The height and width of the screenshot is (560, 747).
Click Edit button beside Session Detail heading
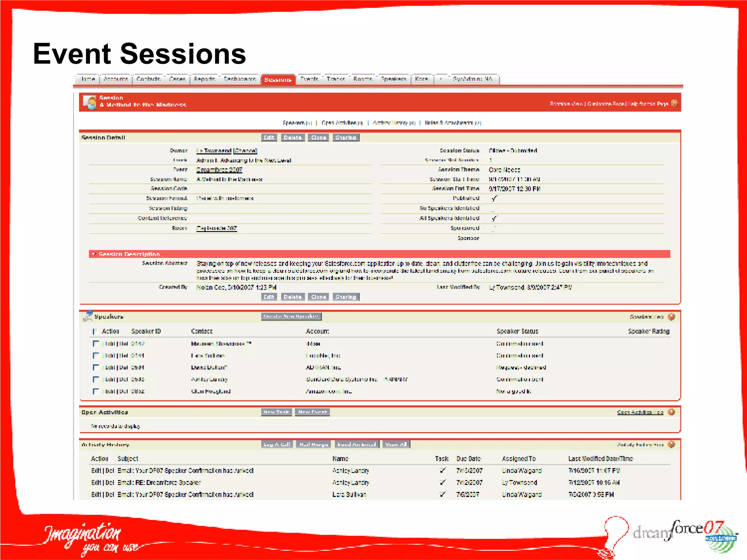(x=269, y=137)
